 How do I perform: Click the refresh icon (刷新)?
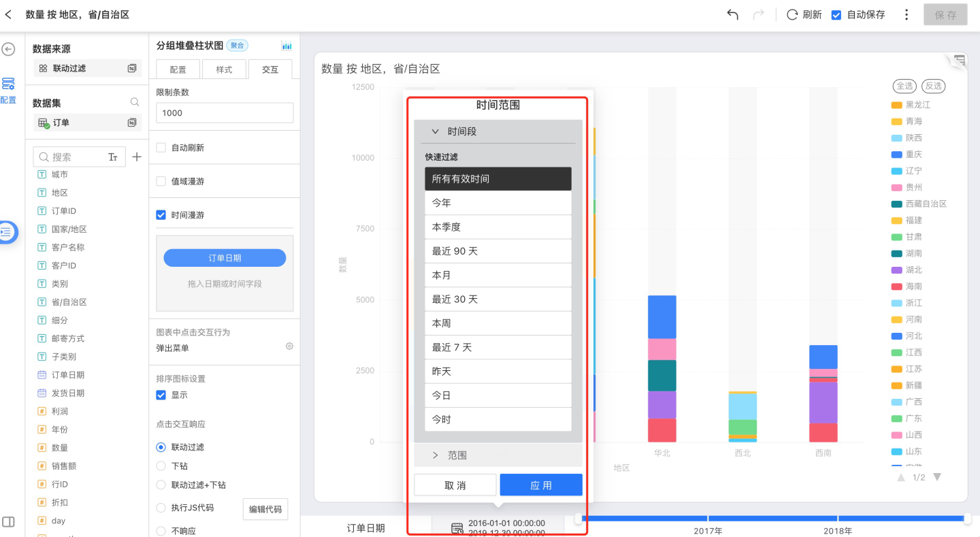coord(792,14)
